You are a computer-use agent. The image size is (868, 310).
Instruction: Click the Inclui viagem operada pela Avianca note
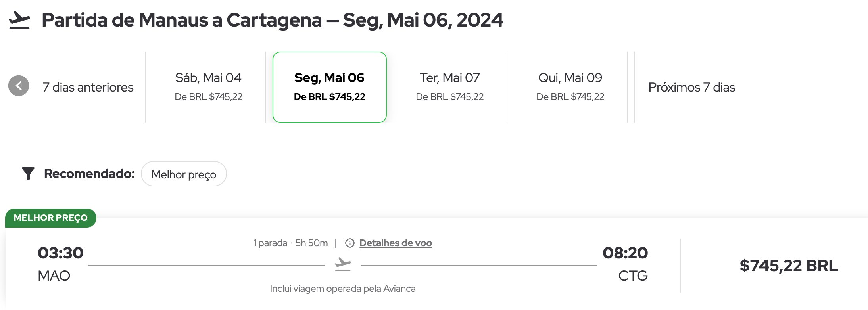pos(343,289)
